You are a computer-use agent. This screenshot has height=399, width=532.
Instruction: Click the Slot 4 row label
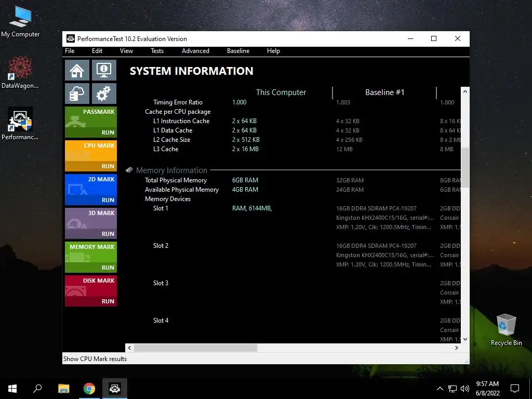pos(161,320)
